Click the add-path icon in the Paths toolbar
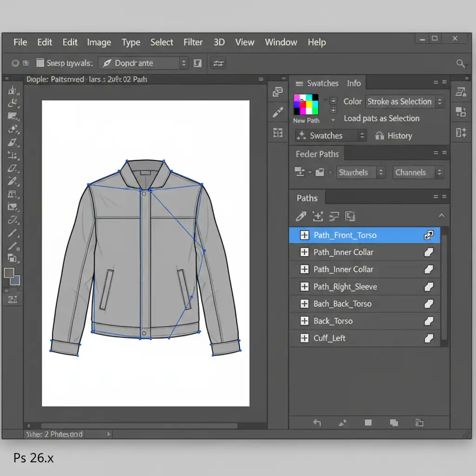Image resolution: width=476 pixels, height=476 pixels. pos(318,216)
